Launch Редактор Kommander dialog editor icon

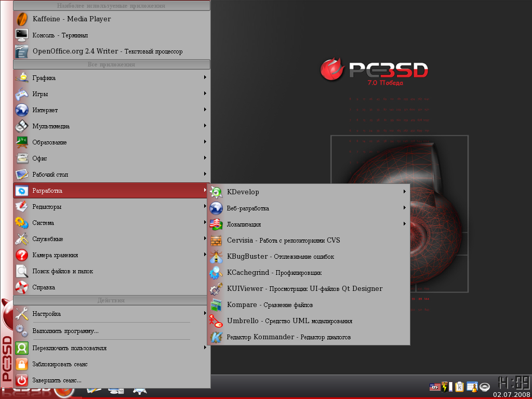coord(216,337)
